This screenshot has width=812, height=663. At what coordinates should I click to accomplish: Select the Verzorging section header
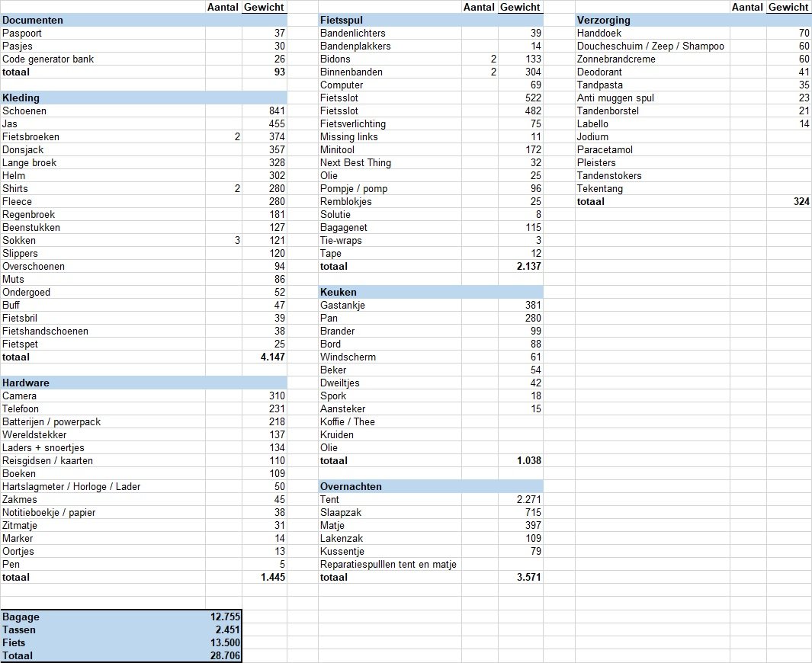click(x=604, y=21)
